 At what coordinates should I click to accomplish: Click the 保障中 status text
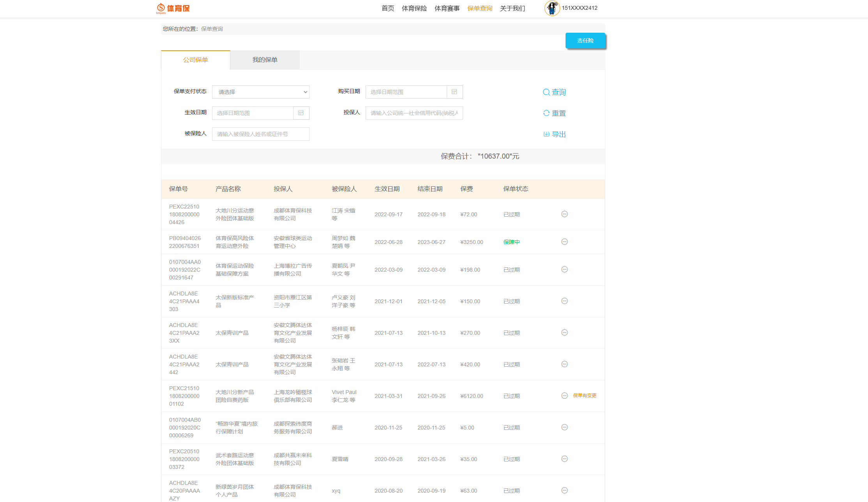511,242
